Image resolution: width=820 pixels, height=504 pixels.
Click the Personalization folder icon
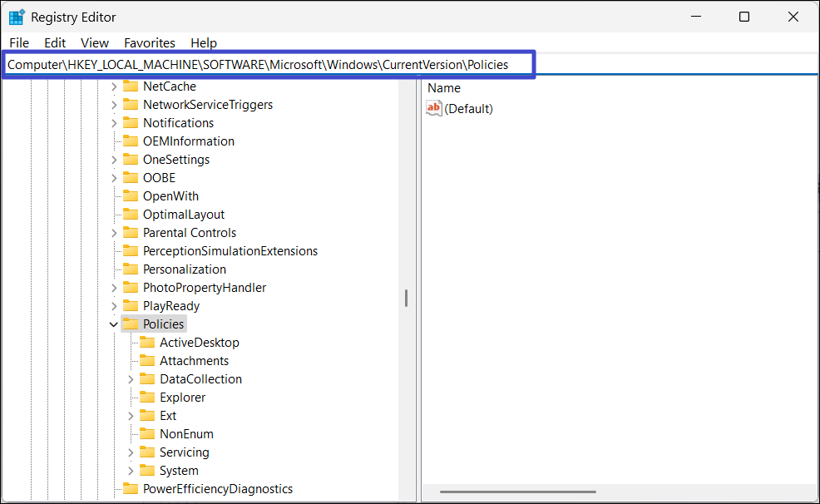[131, 269]
